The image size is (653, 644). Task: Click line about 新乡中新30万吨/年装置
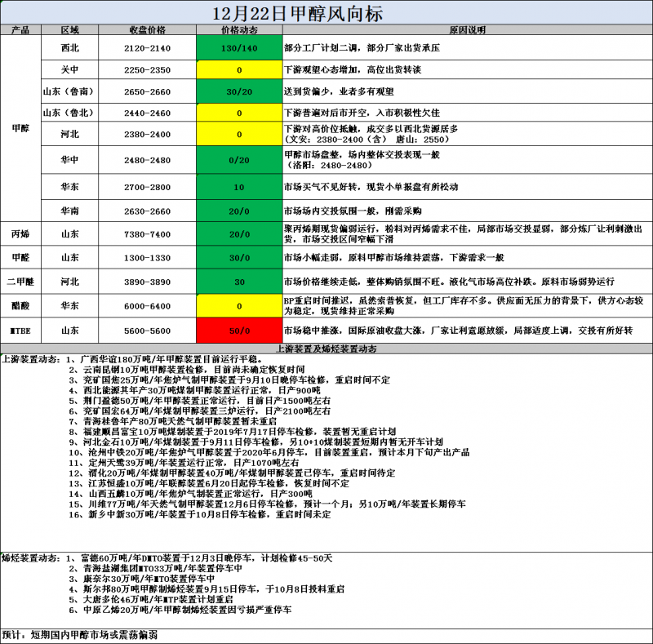tap(200, 514)
